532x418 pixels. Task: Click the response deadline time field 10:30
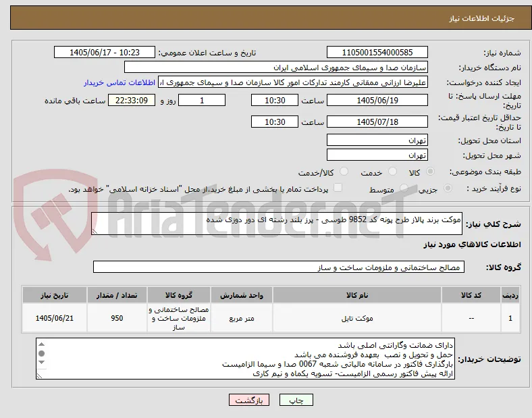(x=275, y=101)
